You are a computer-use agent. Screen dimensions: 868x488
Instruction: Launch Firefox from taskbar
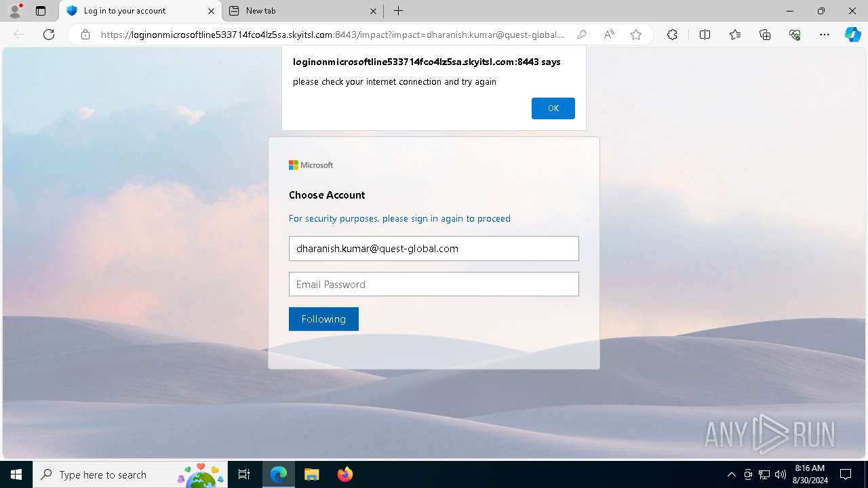coord(344,474)
